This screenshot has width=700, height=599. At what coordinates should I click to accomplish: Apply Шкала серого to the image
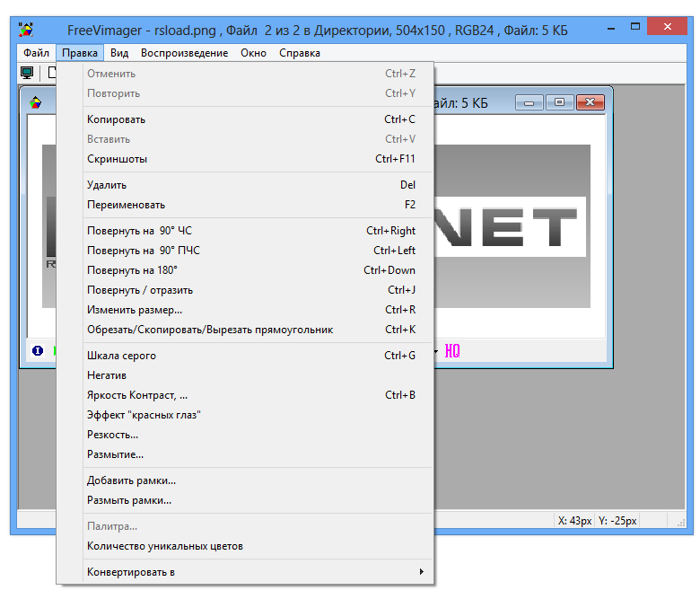(x=245, y=356)
